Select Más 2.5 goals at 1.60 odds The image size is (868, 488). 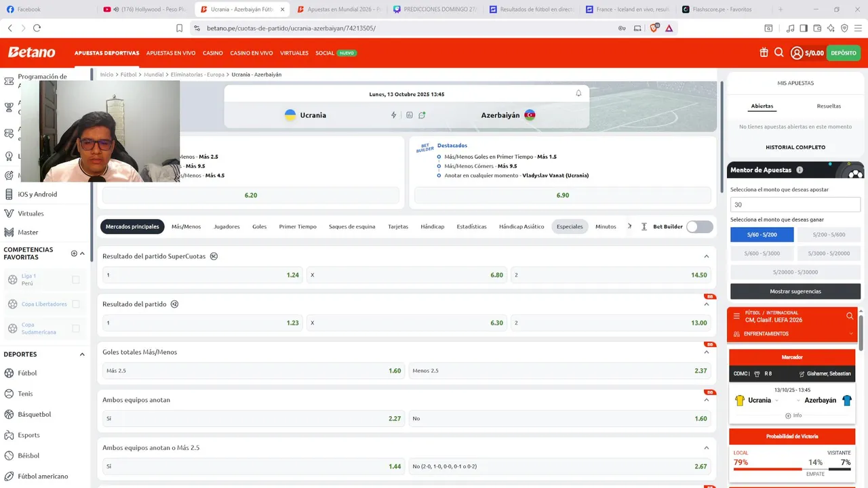click(254, 371)
